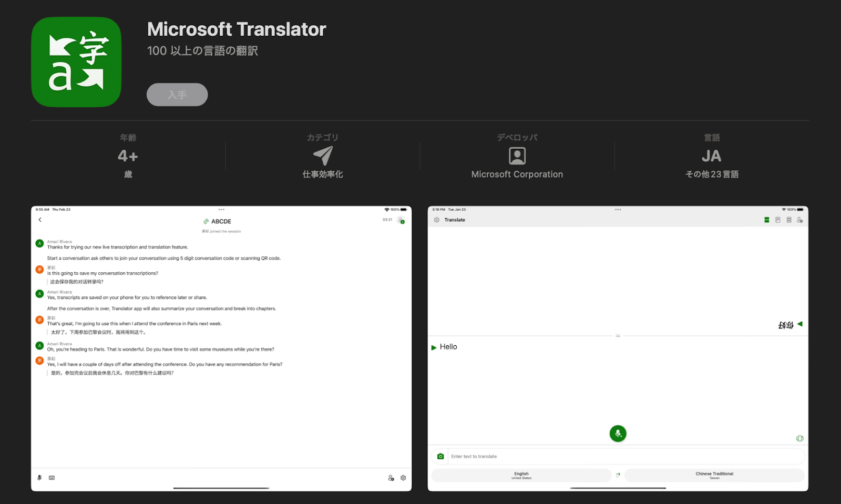This screenshot has height=504, width=841.
Task: Open the translation history list icon
Action: pyautogui.click(x=789, y=220)
